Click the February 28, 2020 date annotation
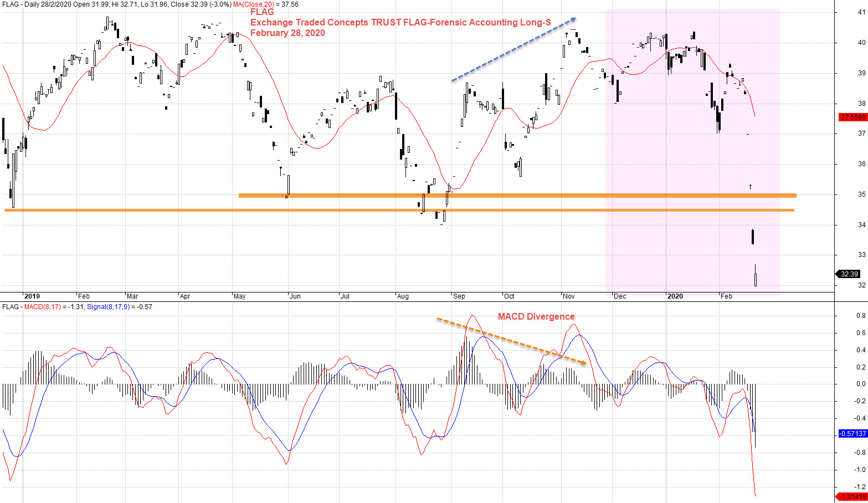Image resolution: width=868 pixels, height=503 pixels. click(287, 33)
